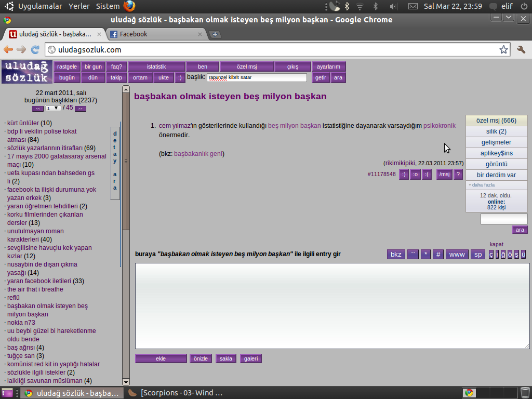Open the Uygulamalar menu

[40, 6]
